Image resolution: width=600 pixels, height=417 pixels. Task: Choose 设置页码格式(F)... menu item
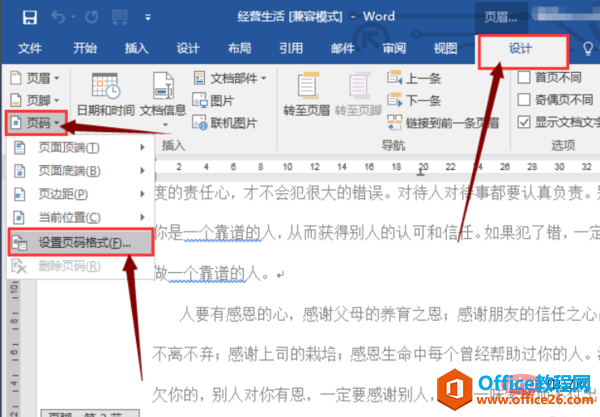click(x=81, y=243)
